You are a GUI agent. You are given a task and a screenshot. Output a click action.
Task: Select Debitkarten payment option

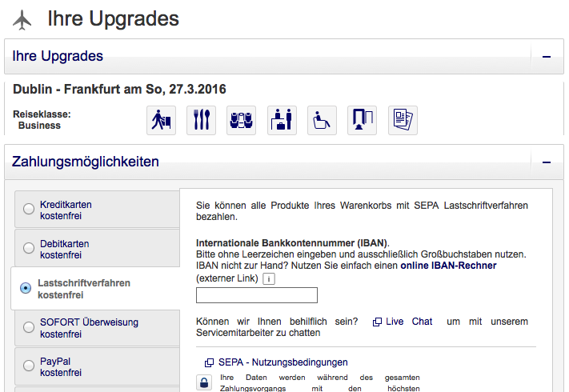click(x=29, y=249)
